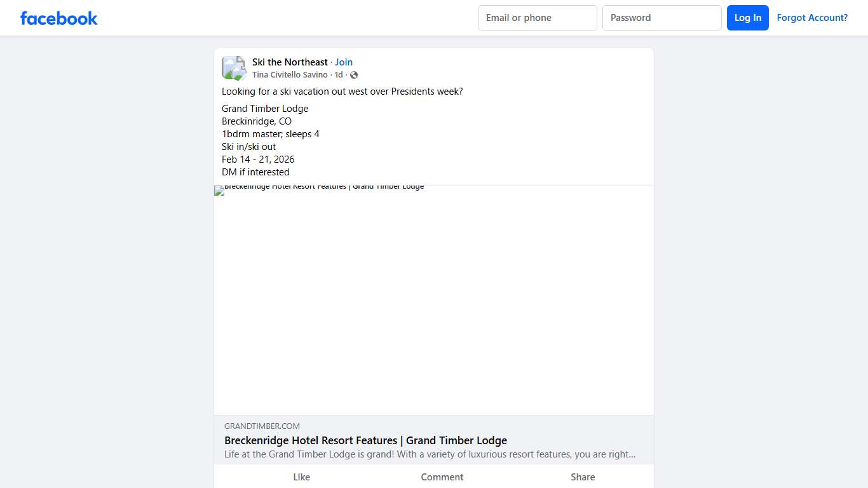Share the Grand Timber Lodge post
Viewport: 868px width, 488px height.
click(582, 477)
